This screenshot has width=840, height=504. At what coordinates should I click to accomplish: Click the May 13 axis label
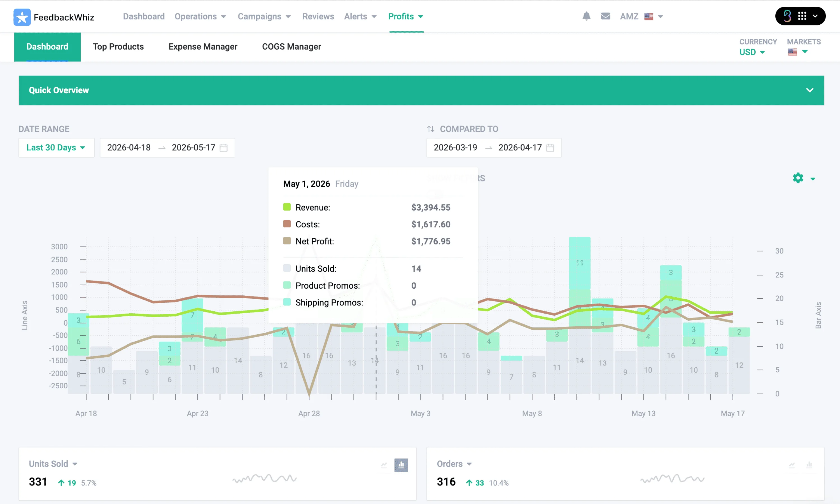pyautogui.click(x=643, y=413)
